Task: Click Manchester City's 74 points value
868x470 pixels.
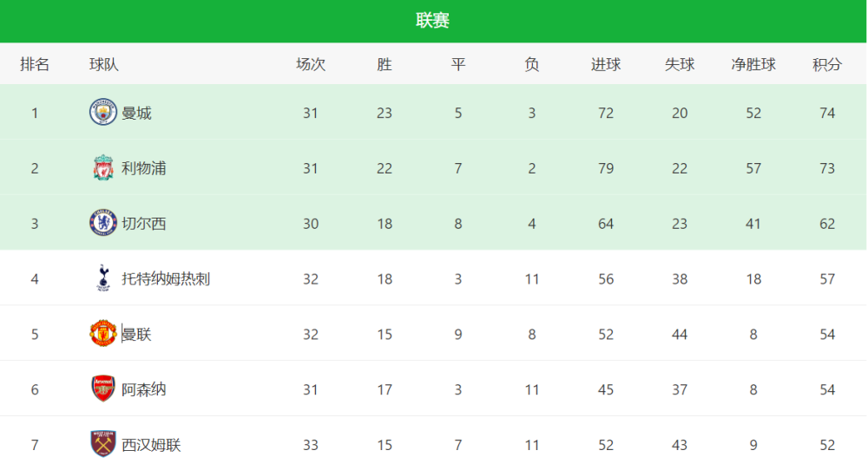Action: point(827,113)
